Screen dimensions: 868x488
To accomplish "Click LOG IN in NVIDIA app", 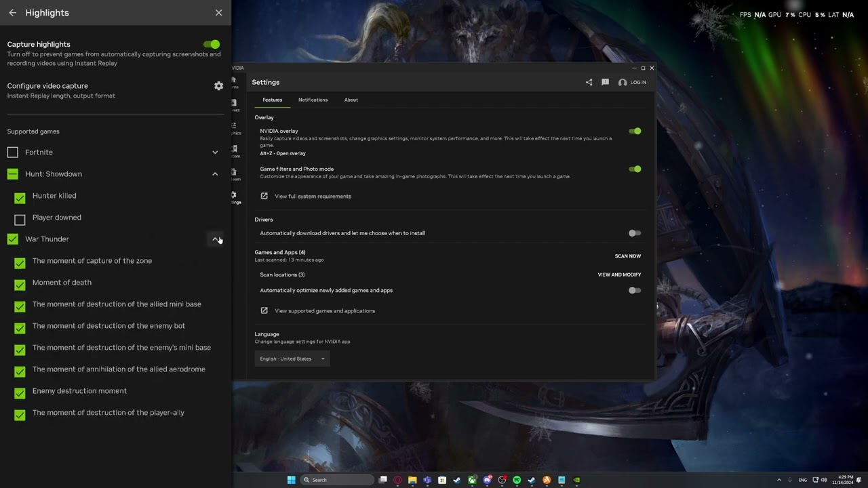I will click(x=638, y=83).
